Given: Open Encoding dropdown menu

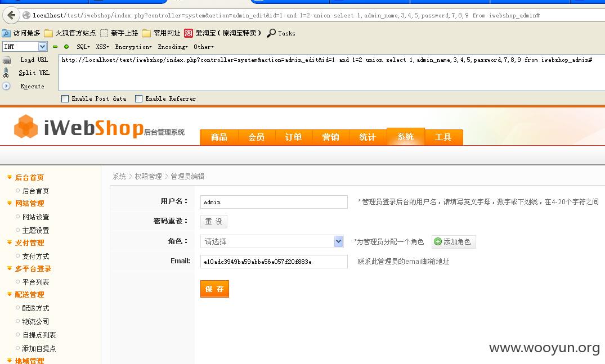Looking at the screenshot, I should 172,47.
